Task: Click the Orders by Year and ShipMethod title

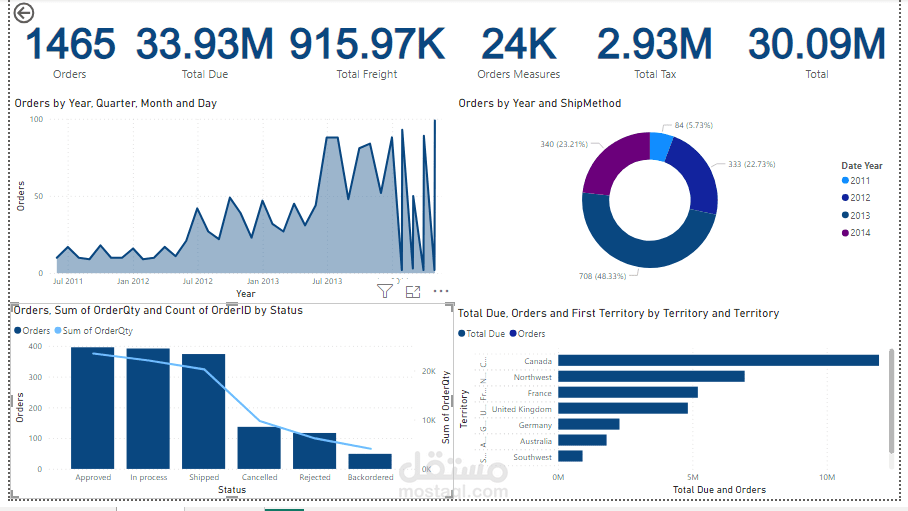Action: point(540,103)
